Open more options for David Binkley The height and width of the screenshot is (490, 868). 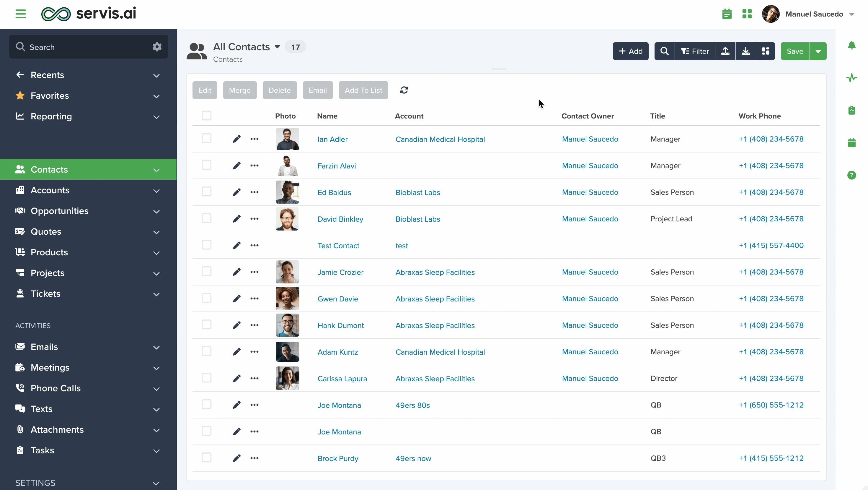coord(254,219)
